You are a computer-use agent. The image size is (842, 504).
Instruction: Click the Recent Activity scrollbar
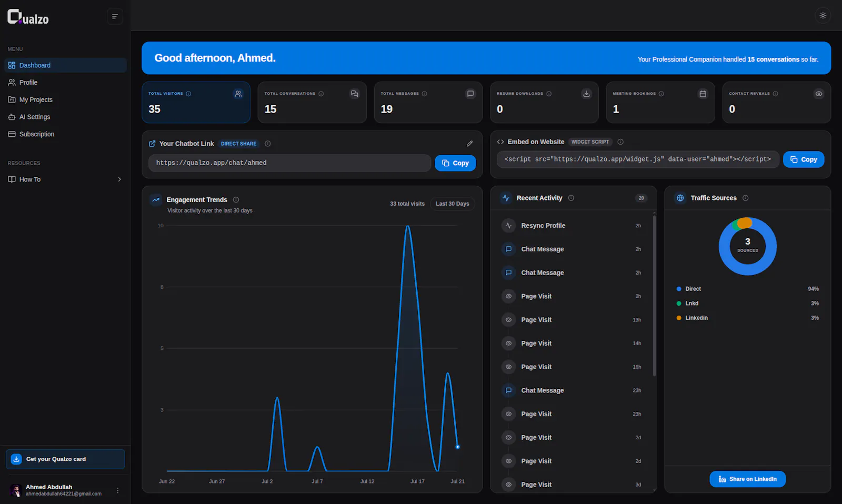654,295
